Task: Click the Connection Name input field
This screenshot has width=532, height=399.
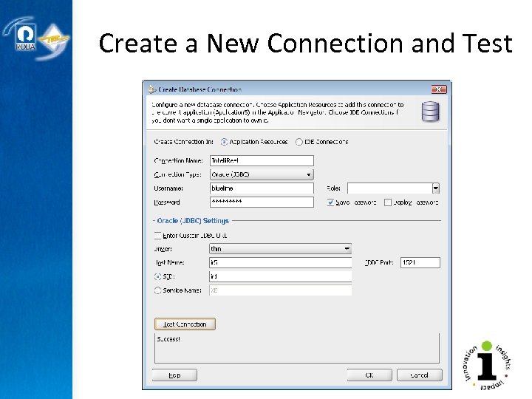Action: pyautogui.click(x=262, y=160)
